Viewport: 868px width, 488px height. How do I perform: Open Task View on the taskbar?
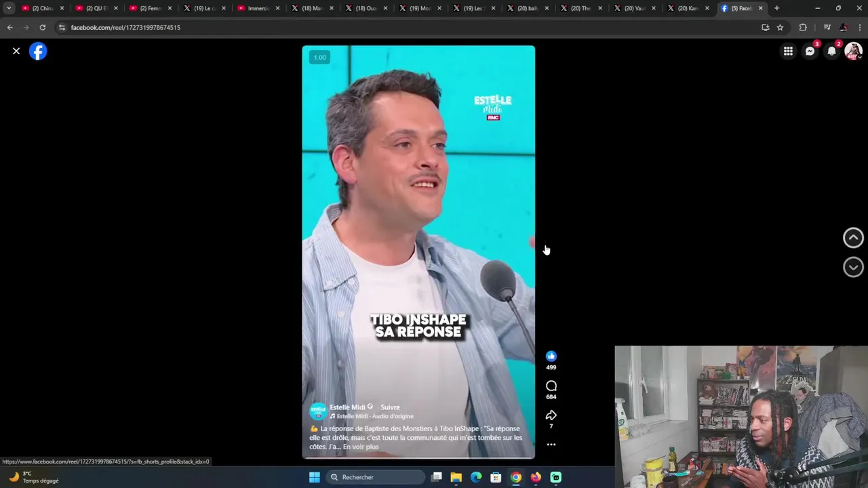437,477
